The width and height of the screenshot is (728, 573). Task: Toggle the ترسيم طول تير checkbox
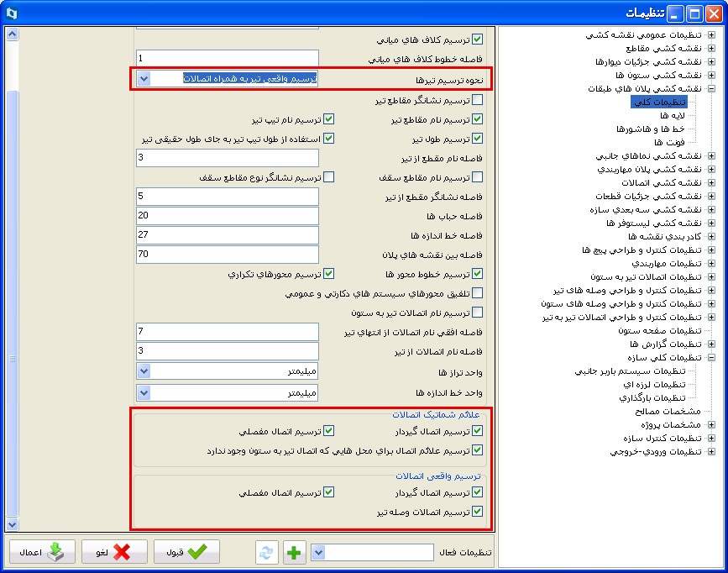click(478, 139)
